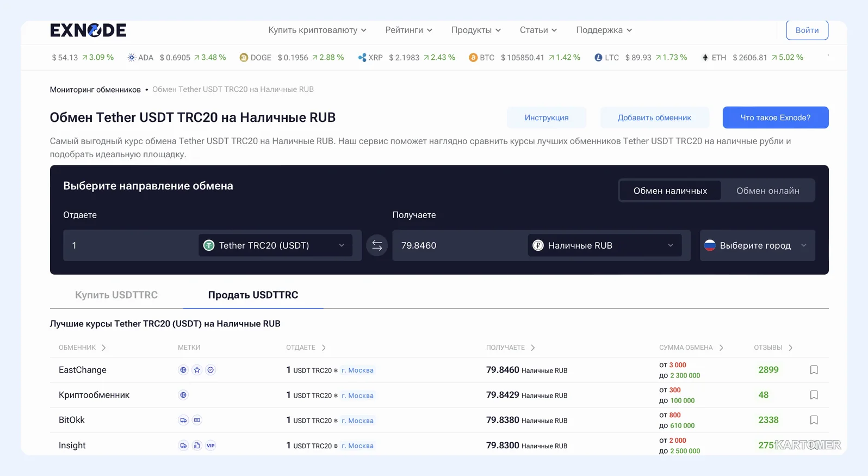This screenshot has height=476, width=868.
Task: Select Купить USDTTRC tab
Action: (116, 295)
